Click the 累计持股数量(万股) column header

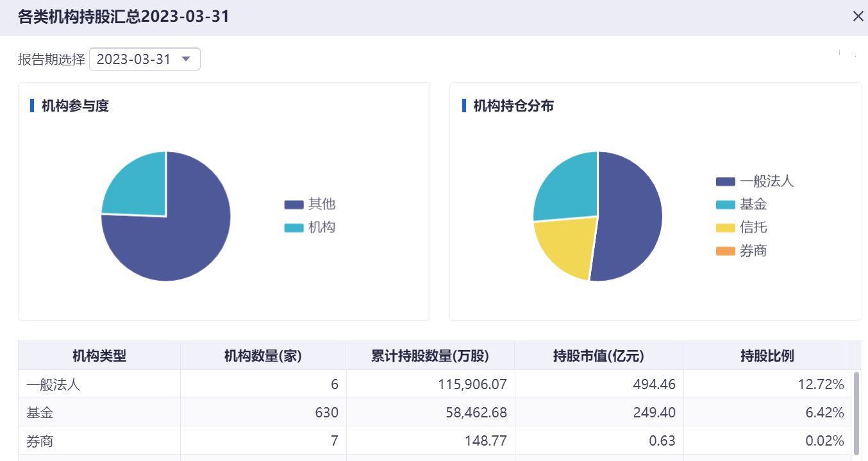pos(430,356)
